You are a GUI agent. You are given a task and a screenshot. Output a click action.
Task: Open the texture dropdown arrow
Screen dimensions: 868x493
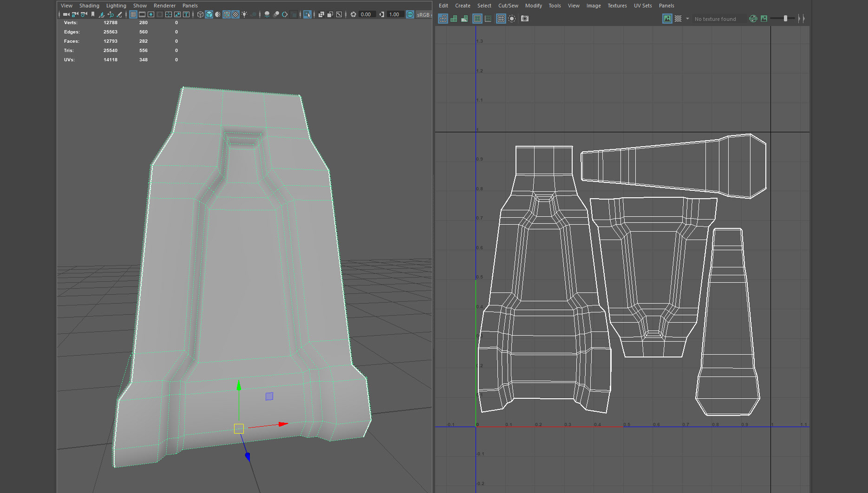[687, 19]
